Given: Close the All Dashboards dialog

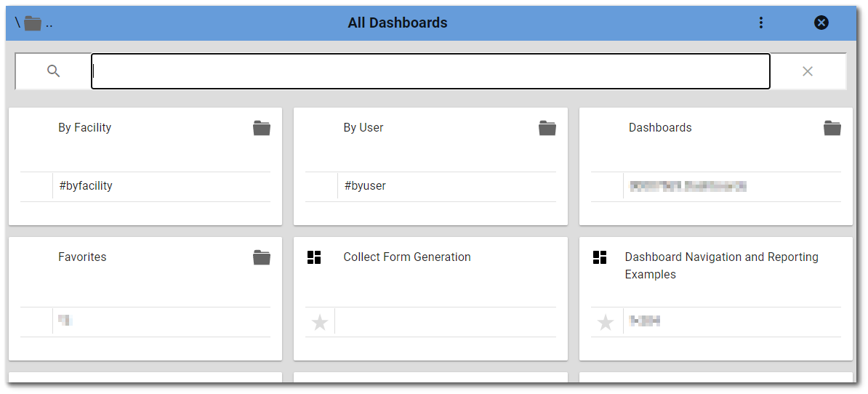Looking at the screenshot, I should (x=821, y=23).
